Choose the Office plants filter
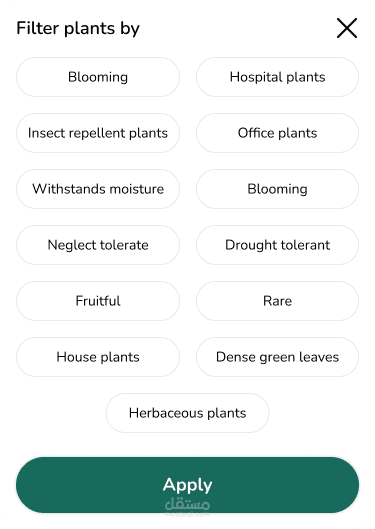 click(277, 133)
